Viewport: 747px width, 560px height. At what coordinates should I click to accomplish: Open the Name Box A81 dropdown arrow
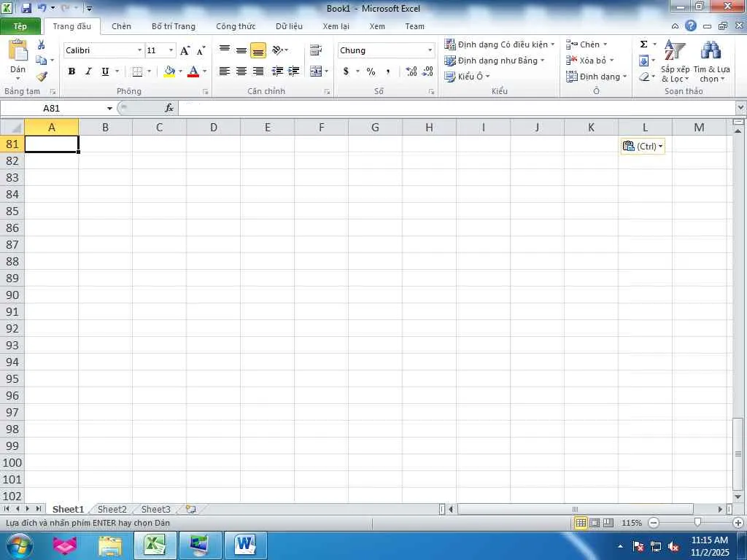click(109, 108)
